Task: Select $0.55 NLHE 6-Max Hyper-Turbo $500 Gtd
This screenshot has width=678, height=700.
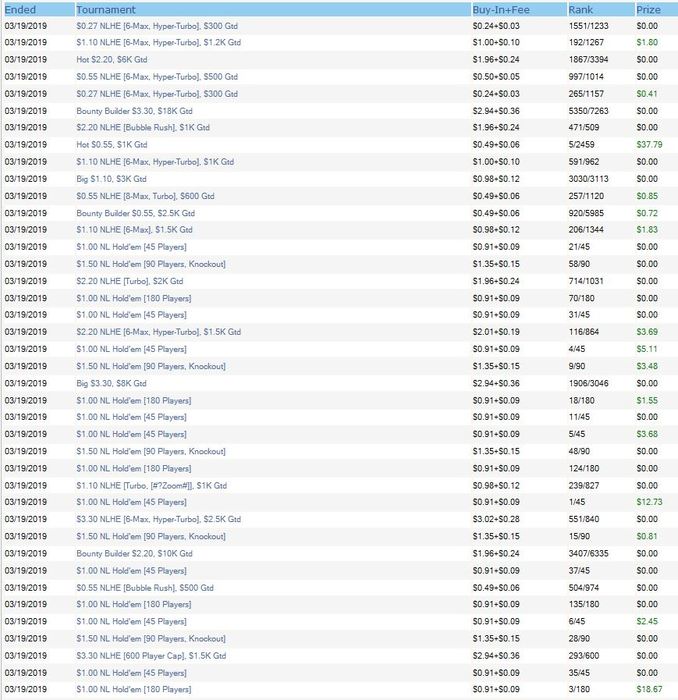Action: point(157,77)
